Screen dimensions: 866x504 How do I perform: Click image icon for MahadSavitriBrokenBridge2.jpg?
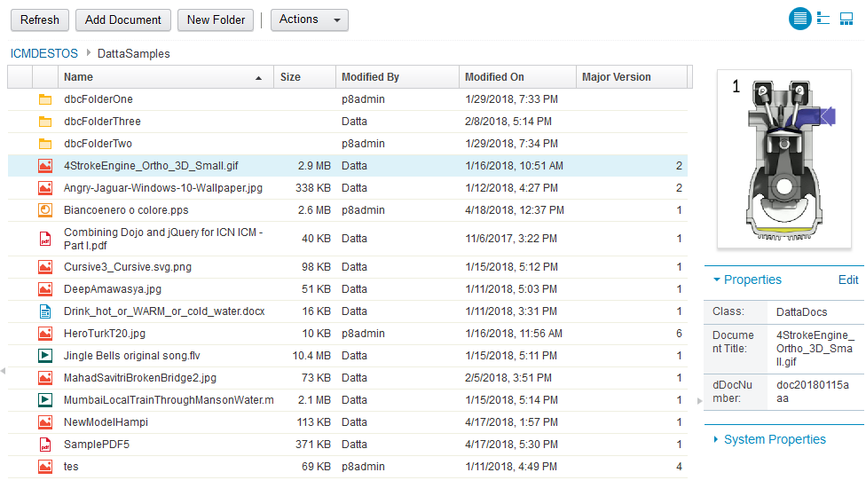pos(45,378)
